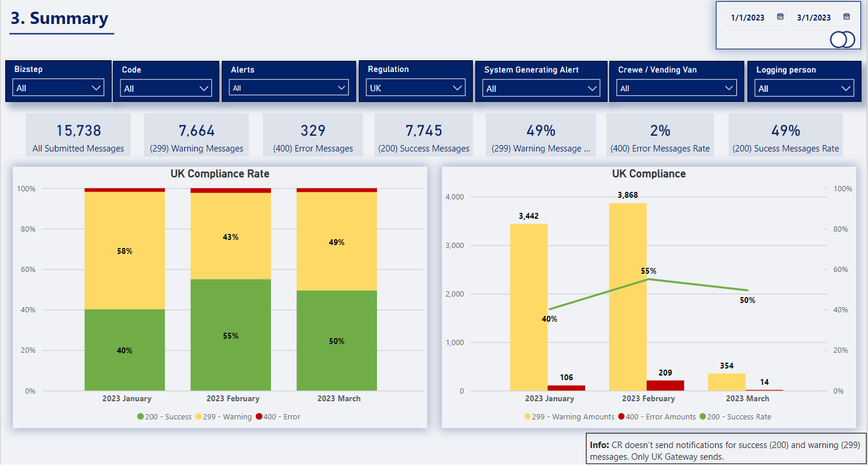Select the 2% Error Messages Rate card
The height and width of the screenshot is (465, 868).
[x=660, y=135]
